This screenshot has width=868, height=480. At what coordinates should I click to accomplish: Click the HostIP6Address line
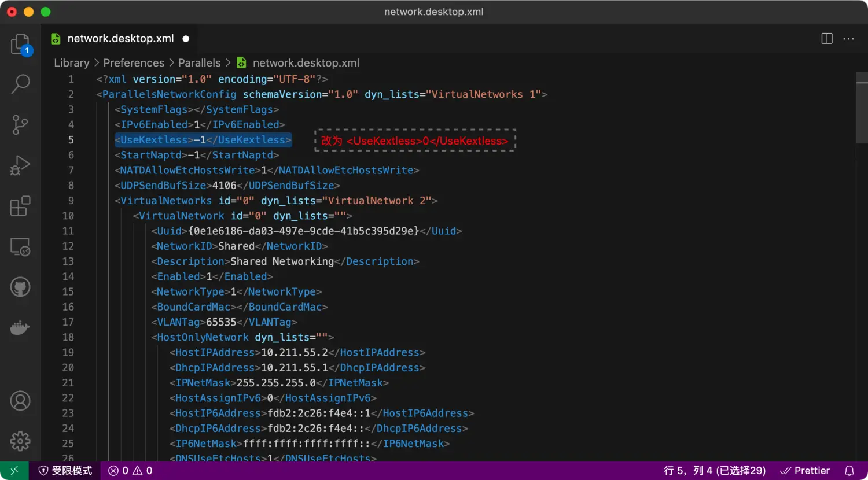[322, 413]
